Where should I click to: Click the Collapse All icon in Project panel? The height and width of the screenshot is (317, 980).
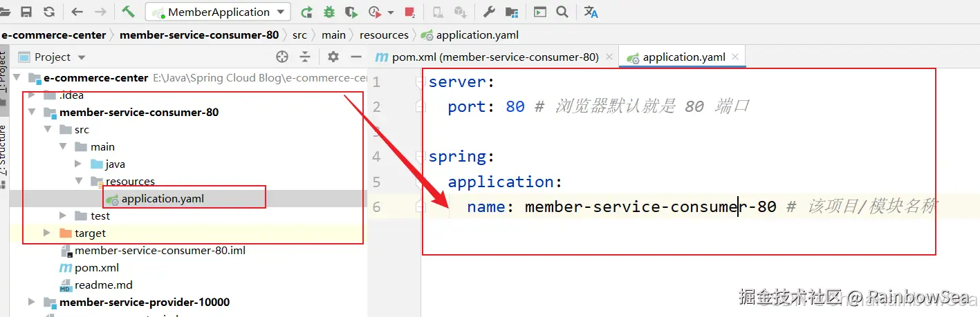coord(305,57)
